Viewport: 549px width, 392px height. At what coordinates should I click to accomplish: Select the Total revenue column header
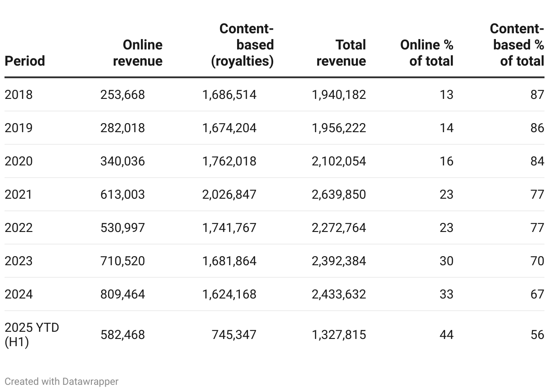click(341, 53)
